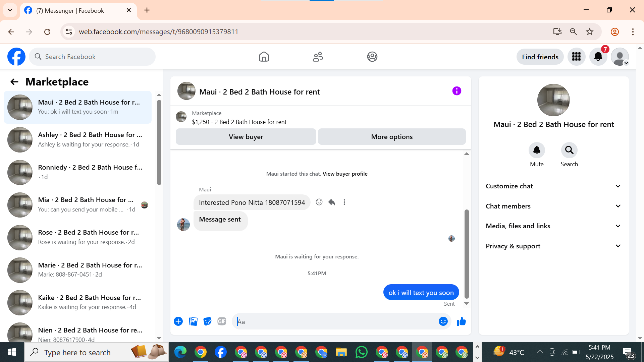Click the Find friends button

[540, 57]
